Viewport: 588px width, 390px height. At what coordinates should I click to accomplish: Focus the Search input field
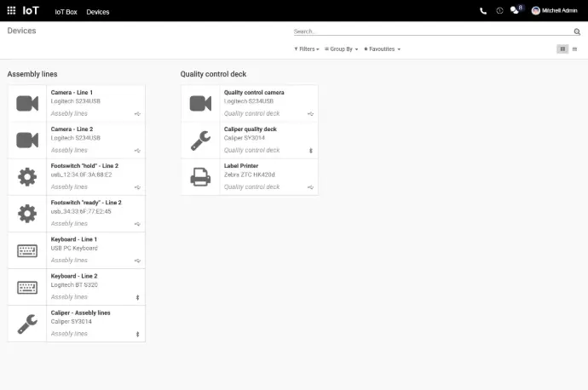coord(433,32)
